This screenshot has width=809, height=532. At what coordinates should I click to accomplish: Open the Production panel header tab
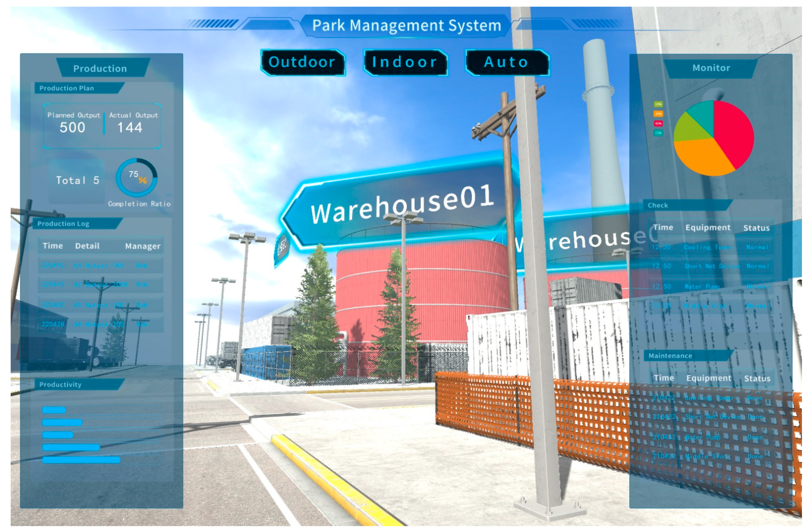pyautogui.click(x=100, y=68)
